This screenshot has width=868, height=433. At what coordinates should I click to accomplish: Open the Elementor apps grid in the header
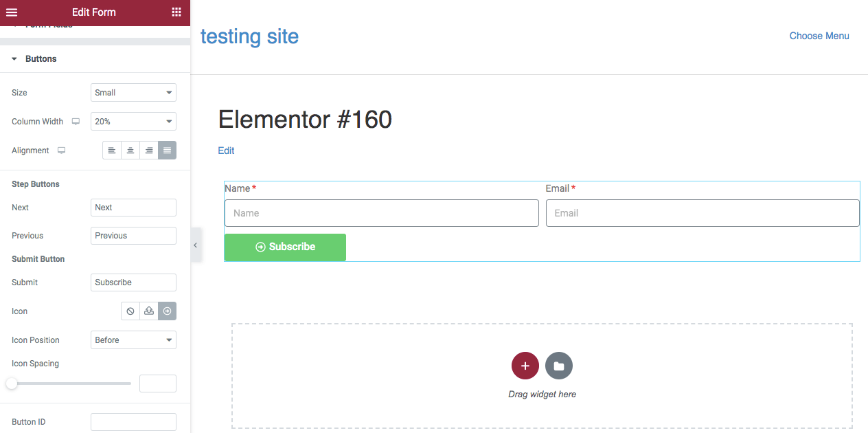(177, 12)
